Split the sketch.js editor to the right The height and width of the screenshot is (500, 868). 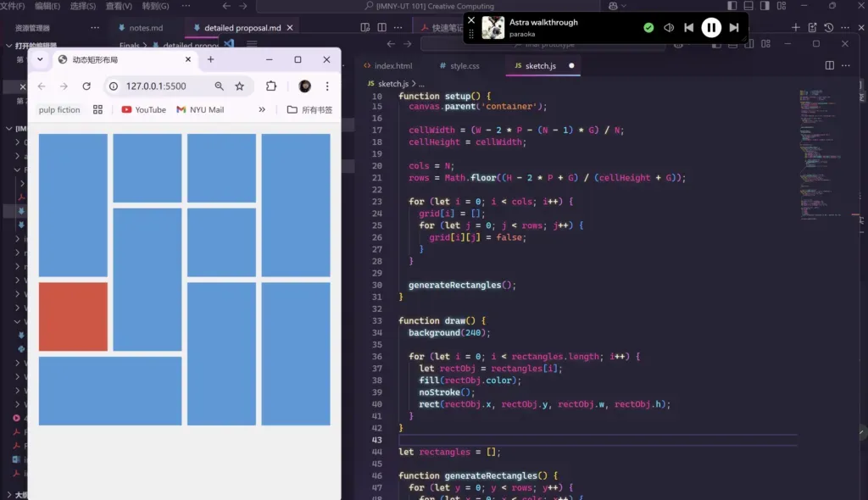(x=829, y=65)
